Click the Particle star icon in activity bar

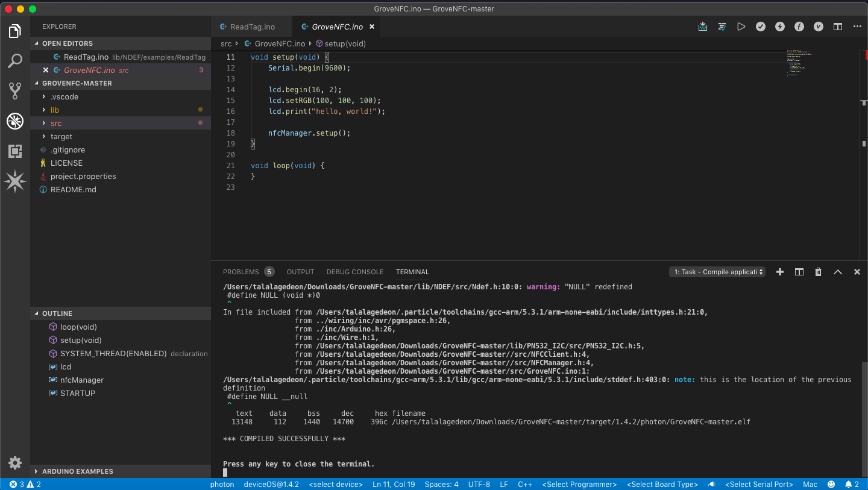[15, 181]
